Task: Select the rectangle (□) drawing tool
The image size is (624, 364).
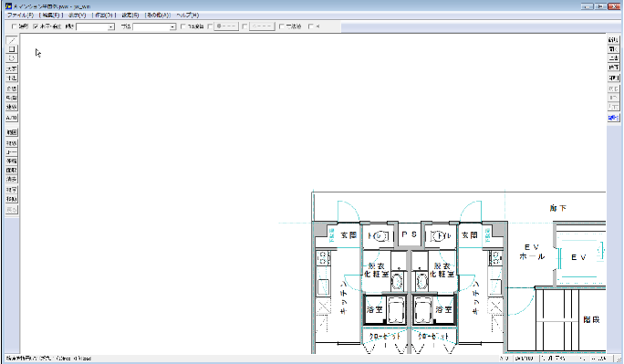Action: [12, 49]
